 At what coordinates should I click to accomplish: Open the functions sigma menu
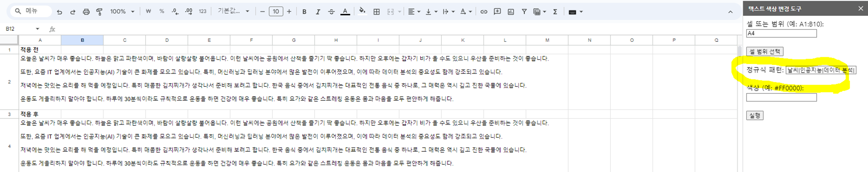tap(555, 12)
